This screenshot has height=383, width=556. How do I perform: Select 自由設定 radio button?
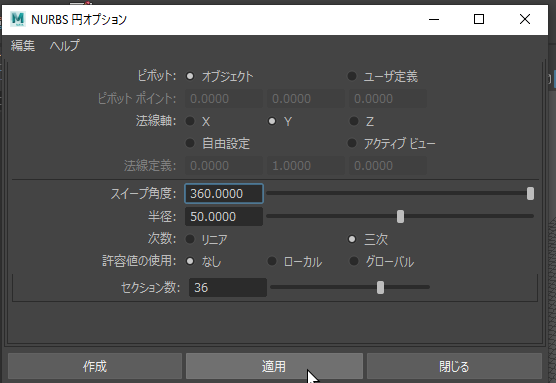(x=190, y=143)
